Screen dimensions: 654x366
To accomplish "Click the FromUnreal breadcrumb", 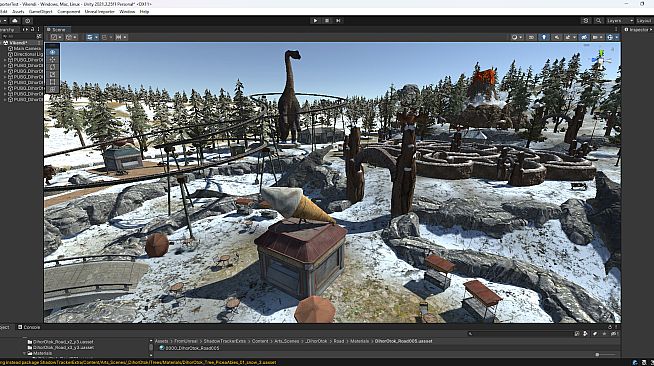I will pos(186,341).
